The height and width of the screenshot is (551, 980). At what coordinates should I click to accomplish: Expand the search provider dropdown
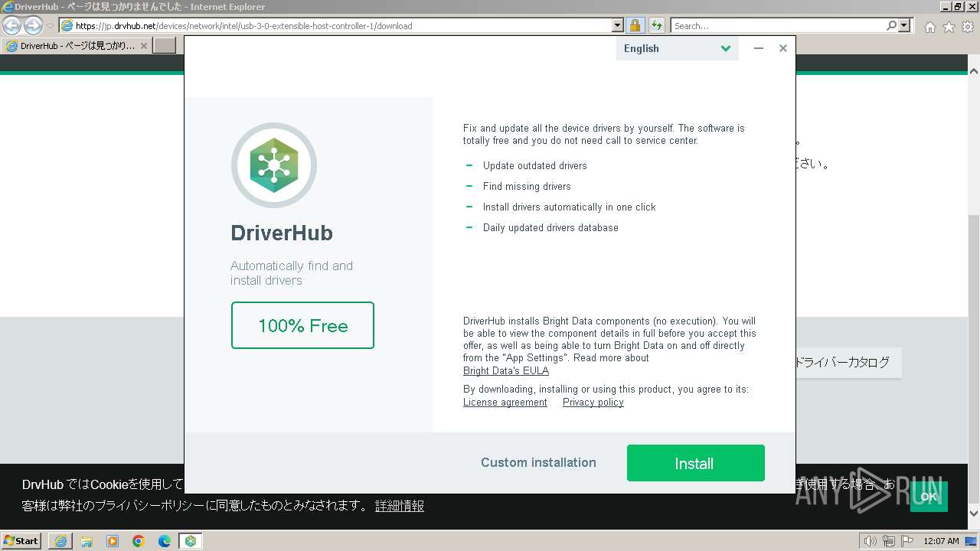905,25
